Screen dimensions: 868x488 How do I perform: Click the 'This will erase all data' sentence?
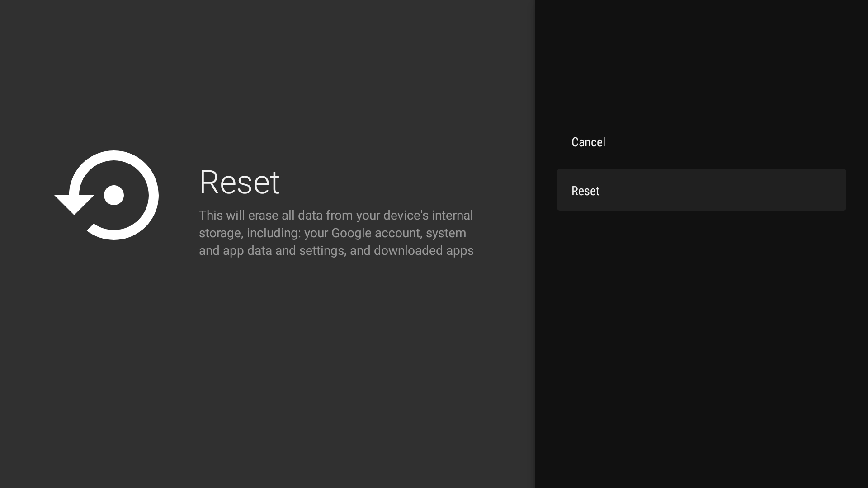262,216
